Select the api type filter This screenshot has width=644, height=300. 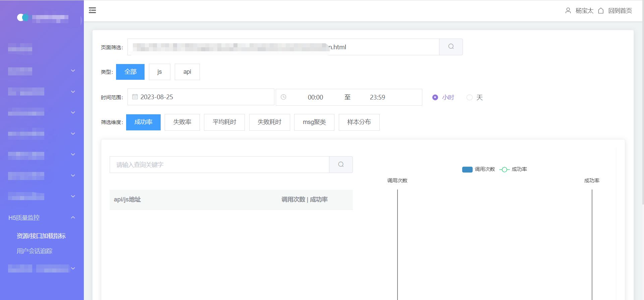tap(187, 72)
